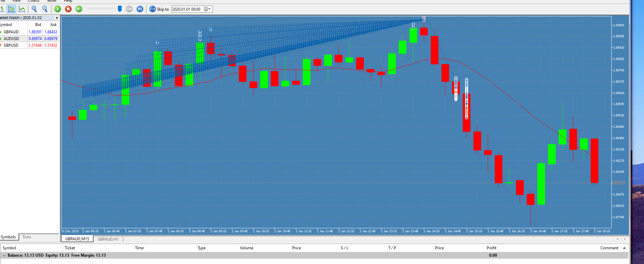Click the Balance 13.13 USD summary text
Screen dimensions: 644x264
pyautogui.click(x=26, y=255)
